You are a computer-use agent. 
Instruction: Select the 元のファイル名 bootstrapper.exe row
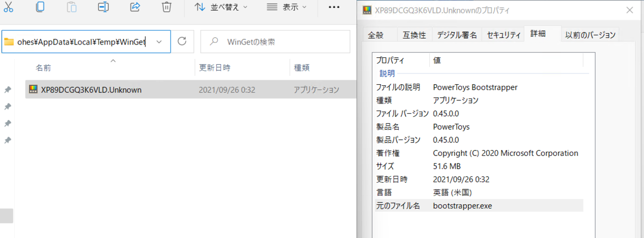(479, 206)
